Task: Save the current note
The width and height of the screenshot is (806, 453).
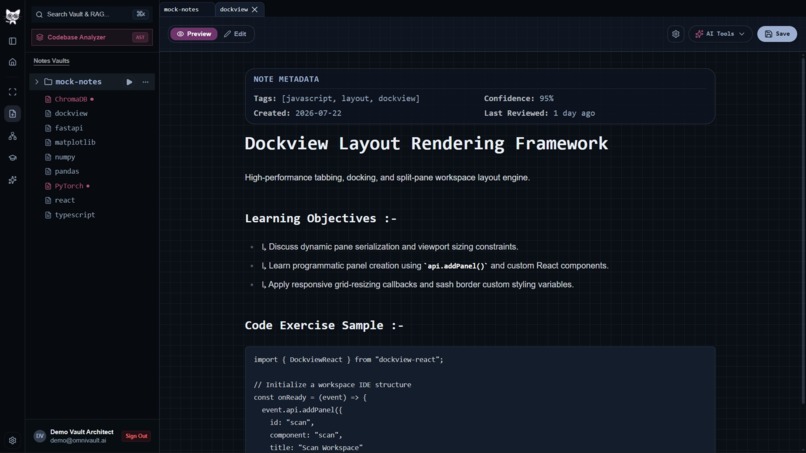Action: click(x=777, y=34)
